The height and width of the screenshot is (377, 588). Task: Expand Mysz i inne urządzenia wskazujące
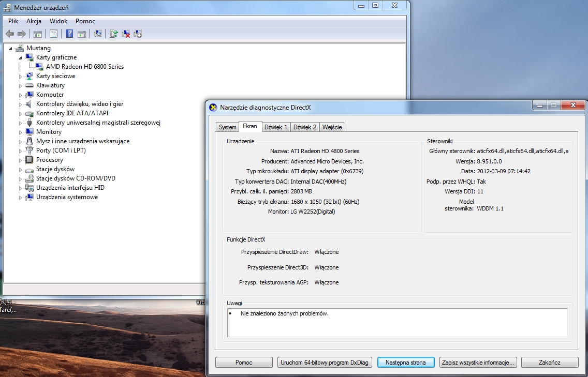20,142
